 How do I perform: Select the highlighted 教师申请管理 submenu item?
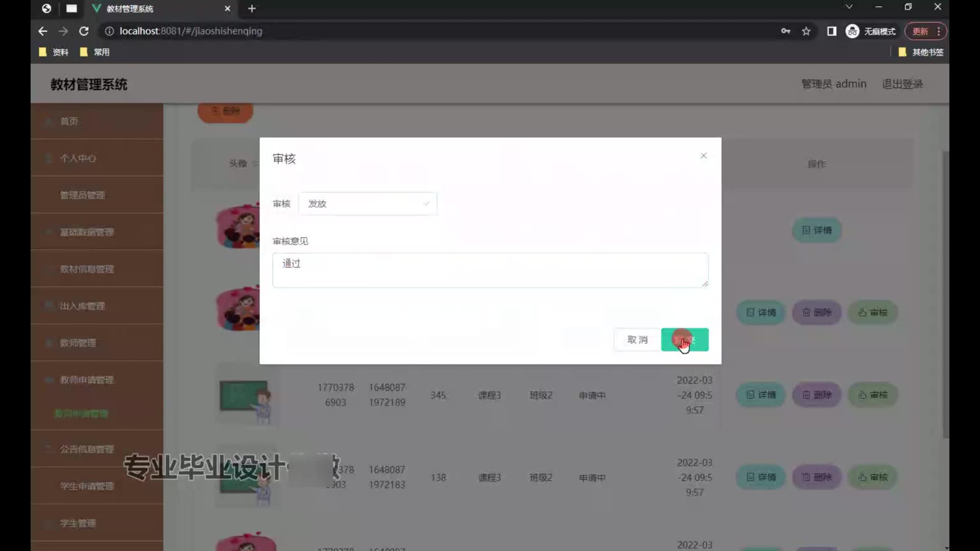pyautogui.click(x=82, y=414)
